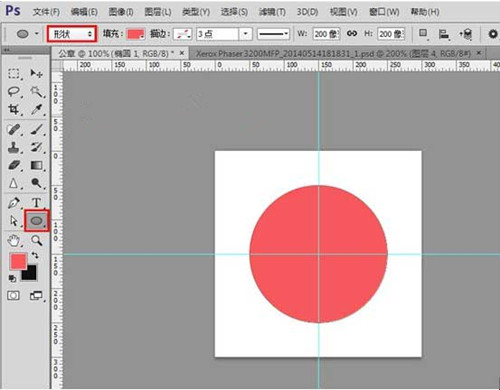
Task: Click the red foreground color swatch
Action: click(18, 261)
